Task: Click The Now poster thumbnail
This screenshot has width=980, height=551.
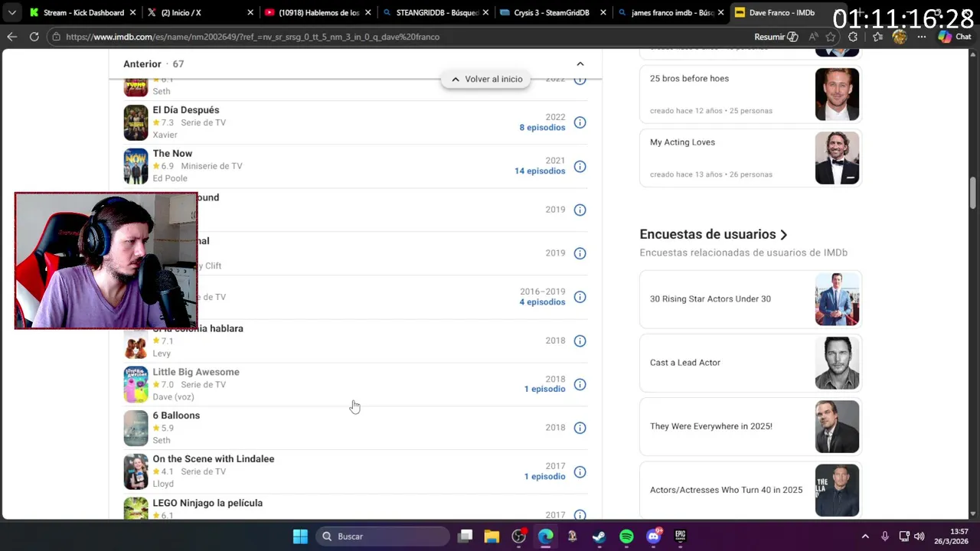Action: (x=136, y=166)
